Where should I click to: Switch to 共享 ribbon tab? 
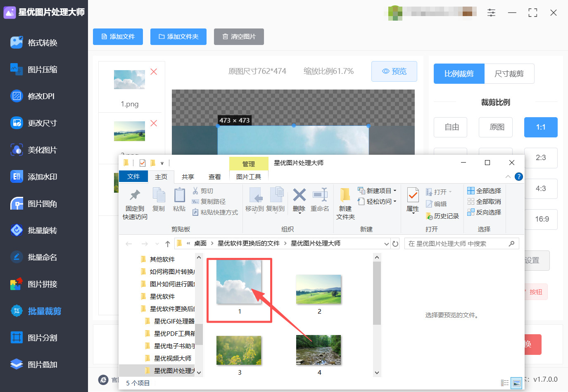(188, 177)
